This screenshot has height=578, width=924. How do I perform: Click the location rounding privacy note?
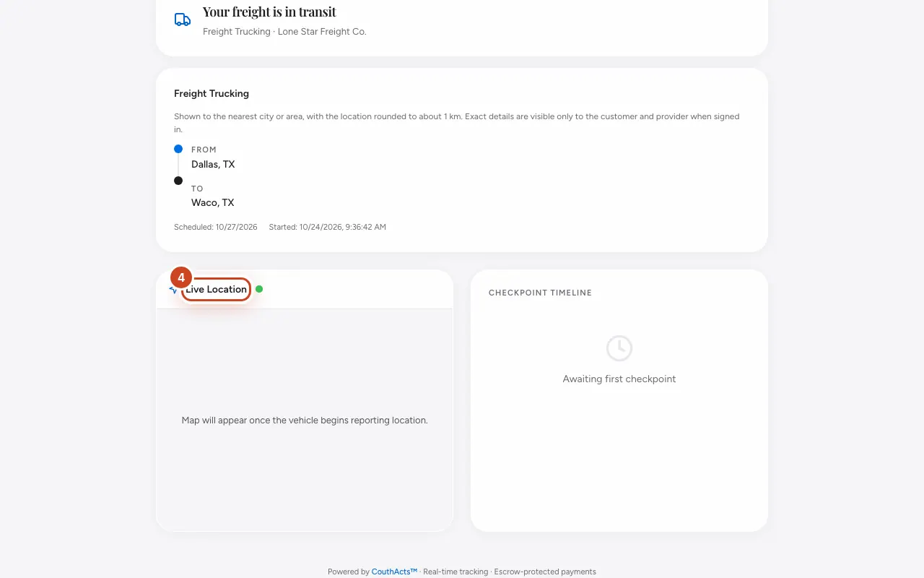click(457, 123)
